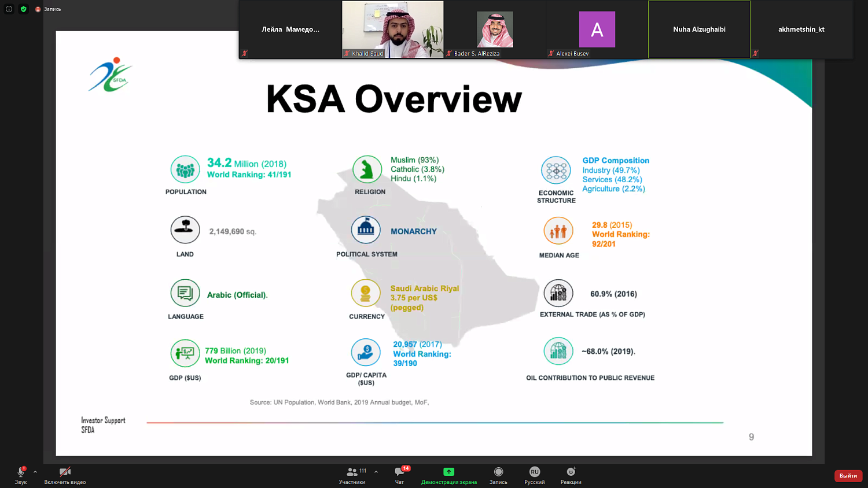Click the 779 Billion (2019) text
The image size is (868, 488).
coord(236,351)
